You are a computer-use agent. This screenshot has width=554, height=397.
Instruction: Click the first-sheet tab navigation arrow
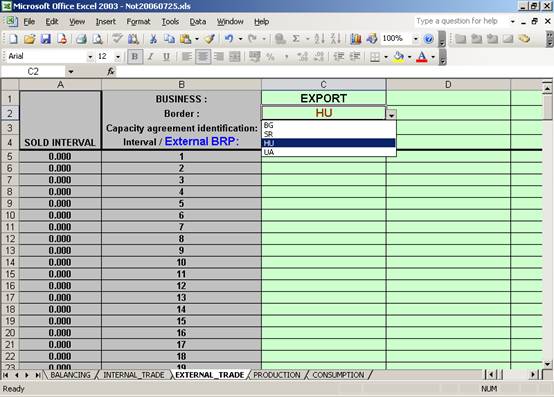6,375
